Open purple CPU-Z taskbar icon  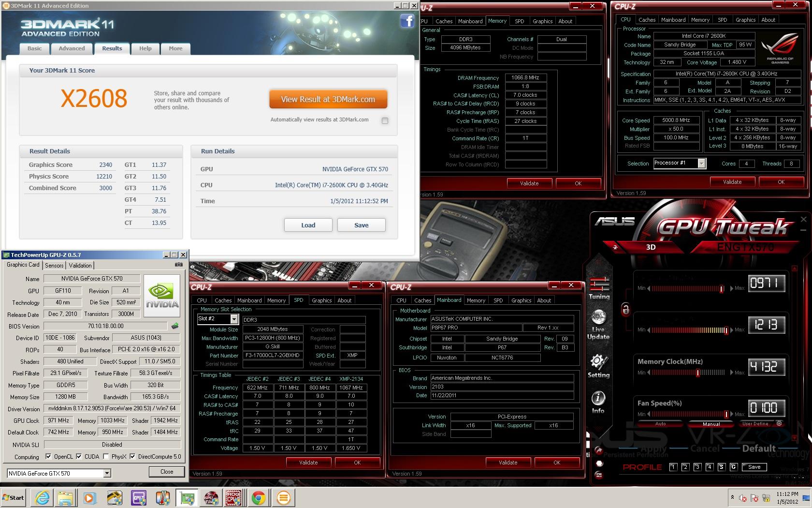pyautogui.click(x=139, y=497)
